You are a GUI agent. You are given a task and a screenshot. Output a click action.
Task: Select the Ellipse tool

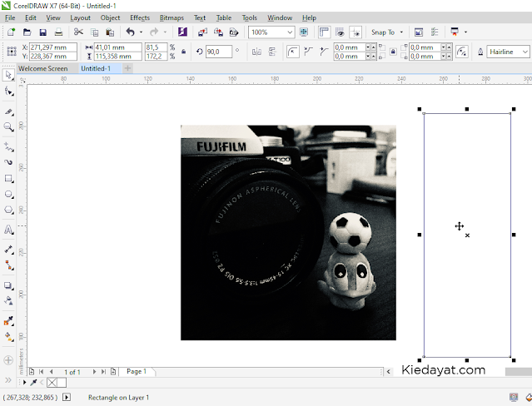tap(8, 195)
